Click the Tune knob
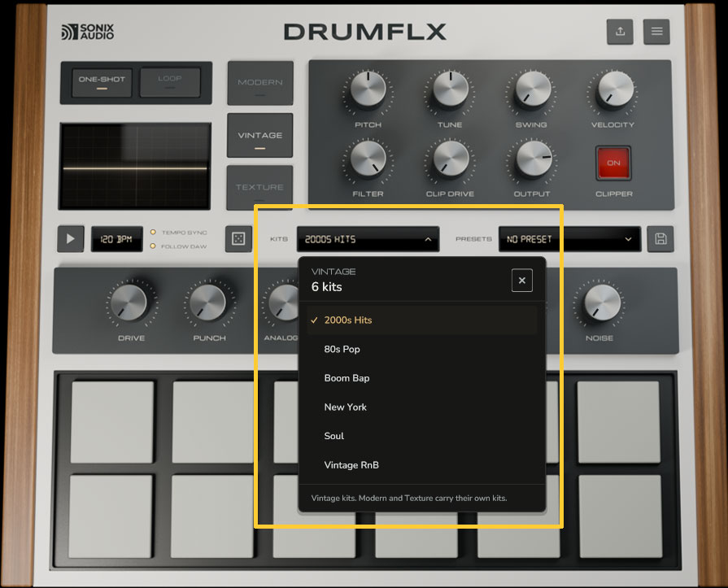This screenshot has width=728, height=588. click(451, 89)
